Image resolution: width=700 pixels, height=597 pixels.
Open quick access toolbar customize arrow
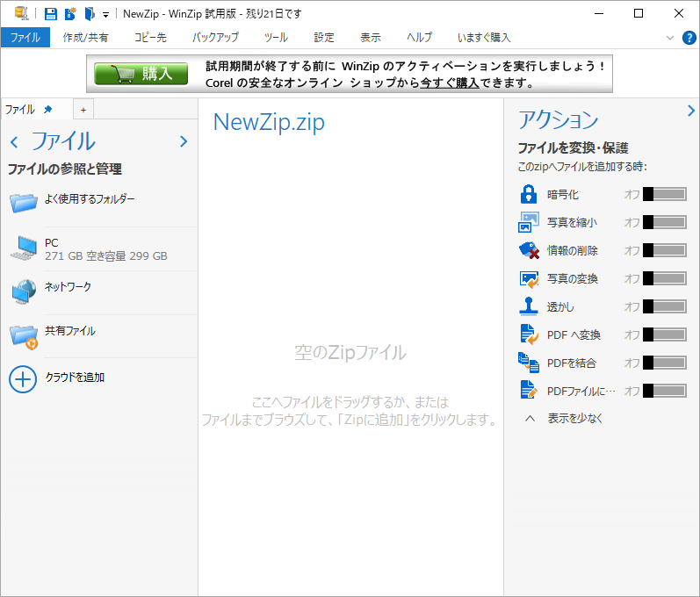point(105,15)
